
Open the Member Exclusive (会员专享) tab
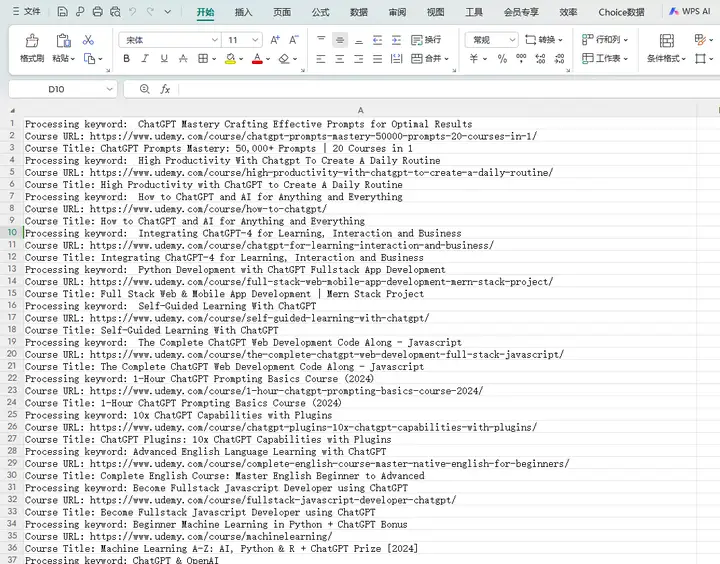521,12
